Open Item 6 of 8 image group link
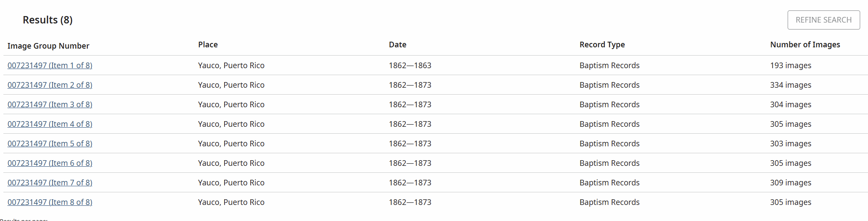Viewport: 868px width, 221px height. 50,163
